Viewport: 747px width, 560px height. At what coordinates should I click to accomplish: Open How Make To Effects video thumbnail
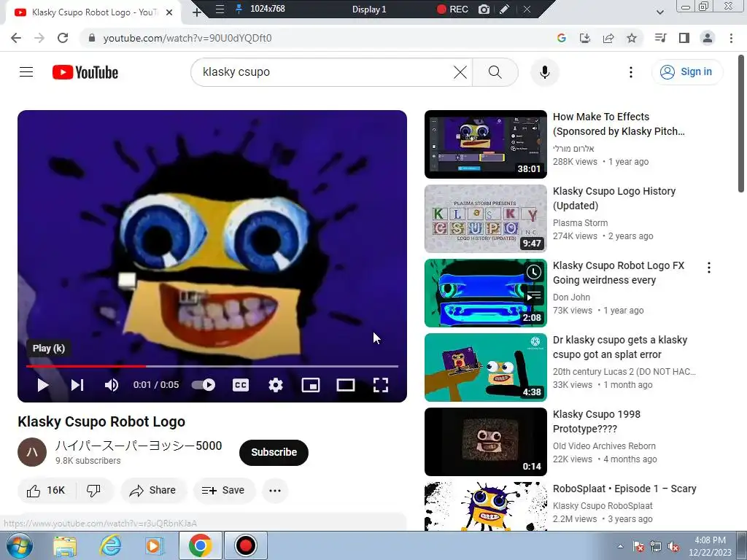485,144
